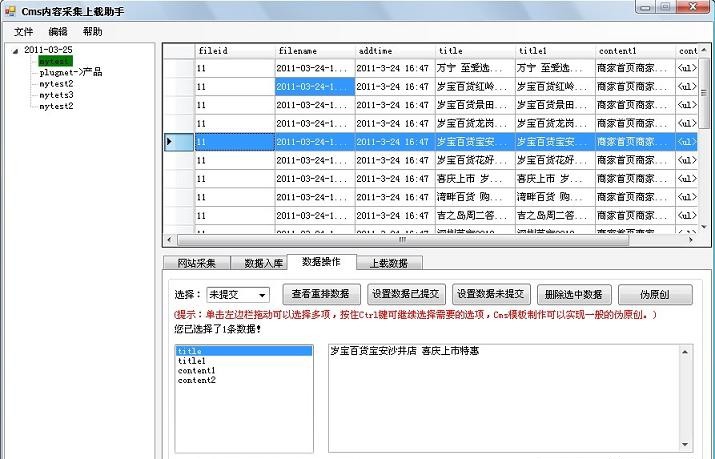Screen dimensions: 715x459
Task: Collapse the 2011-03-25 tree node
Action: tap(15, 51)
